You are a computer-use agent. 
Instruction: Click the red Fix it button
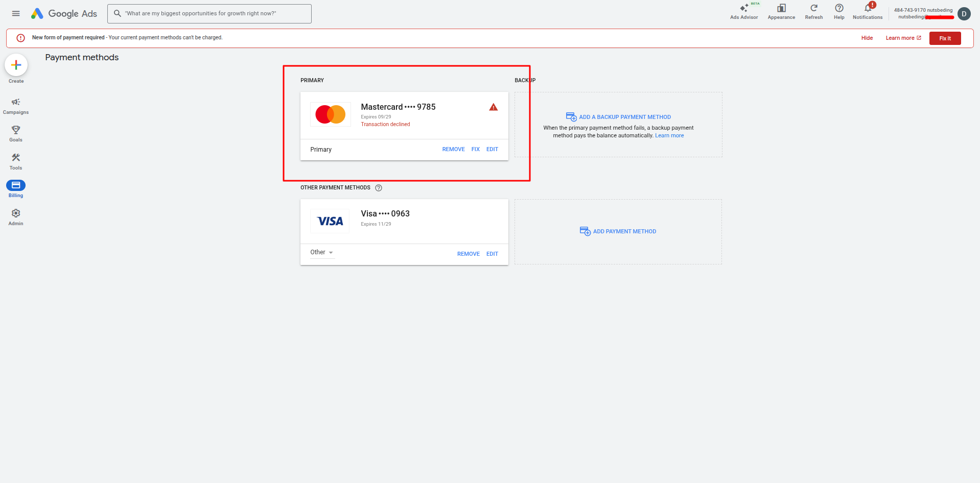[945, 38]
